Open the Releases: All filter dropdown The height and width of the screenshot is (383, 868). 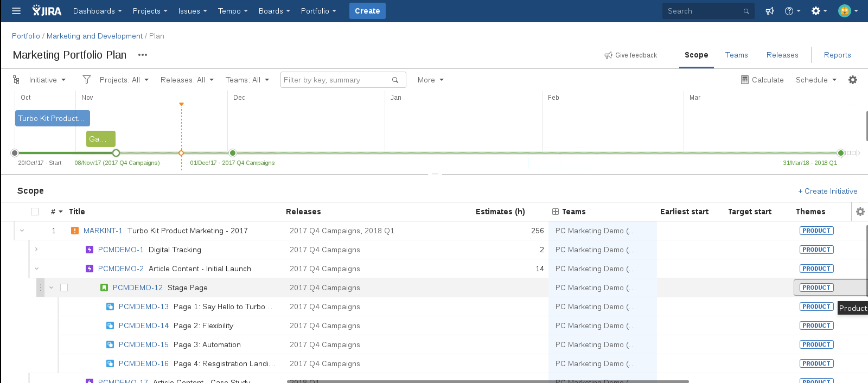click(x=187, y=80)
